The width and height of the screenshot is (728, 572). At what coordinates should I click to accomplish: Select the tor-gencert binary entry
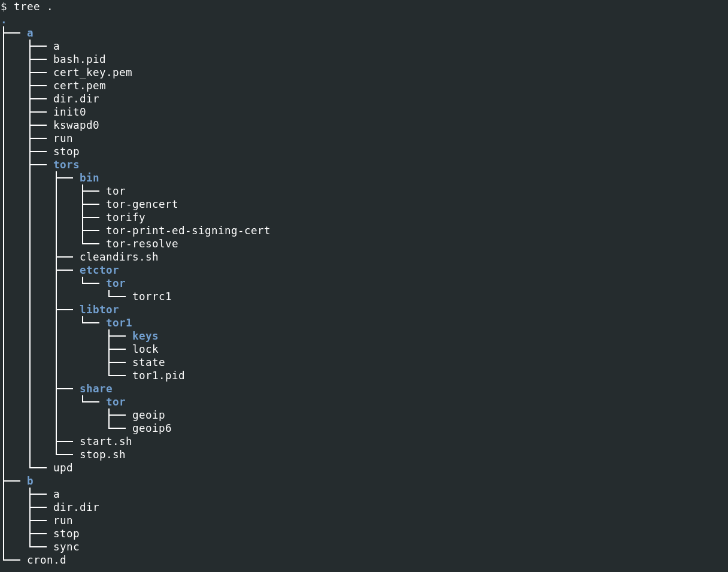[142, 204]
